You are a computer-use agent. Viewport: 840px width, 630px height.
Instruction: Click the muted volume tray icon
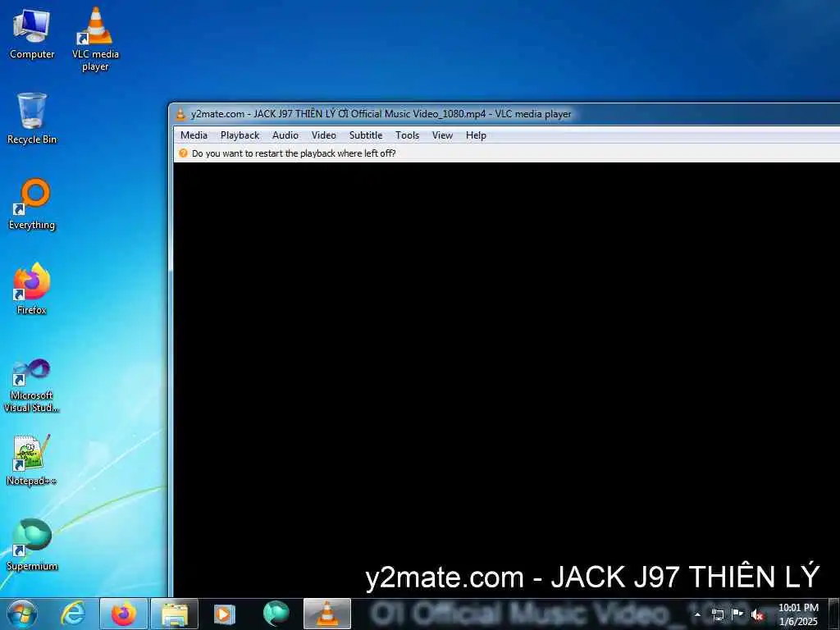(757, 615)
